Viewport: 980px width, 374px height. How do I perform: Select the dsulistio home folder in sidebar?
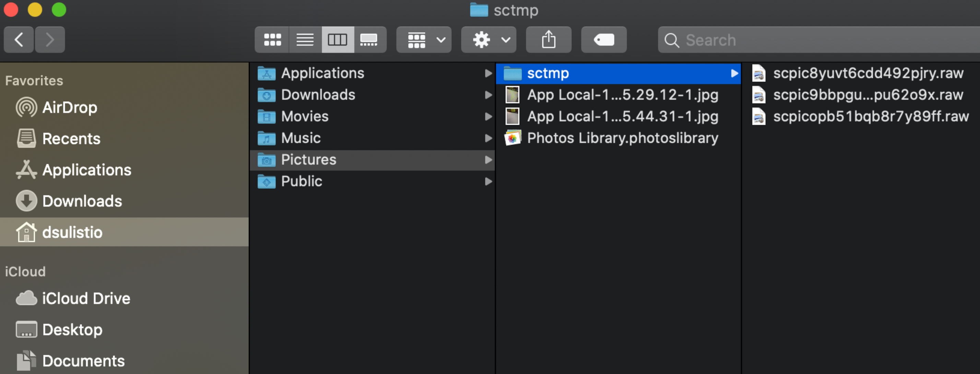(x=124, y=232)
